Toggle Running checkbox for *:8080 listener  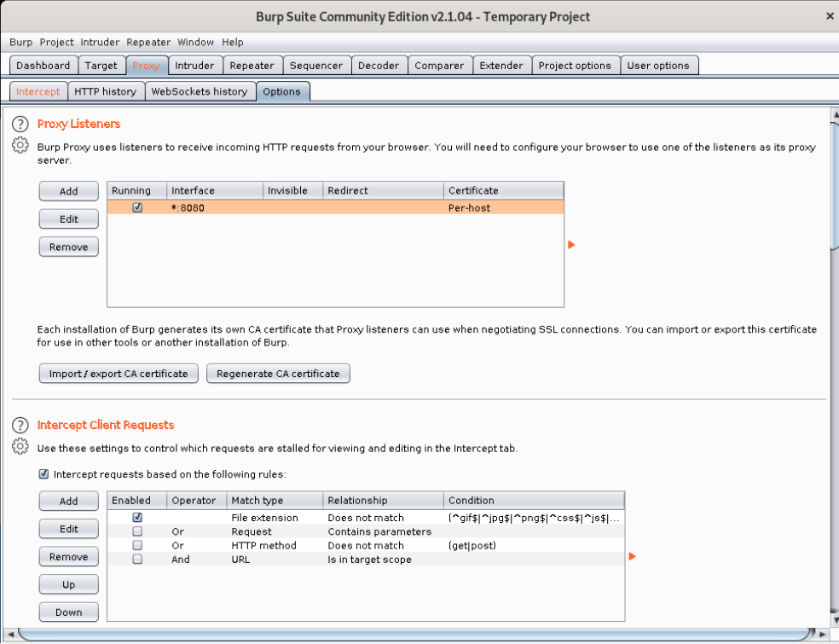pos(137,208)
